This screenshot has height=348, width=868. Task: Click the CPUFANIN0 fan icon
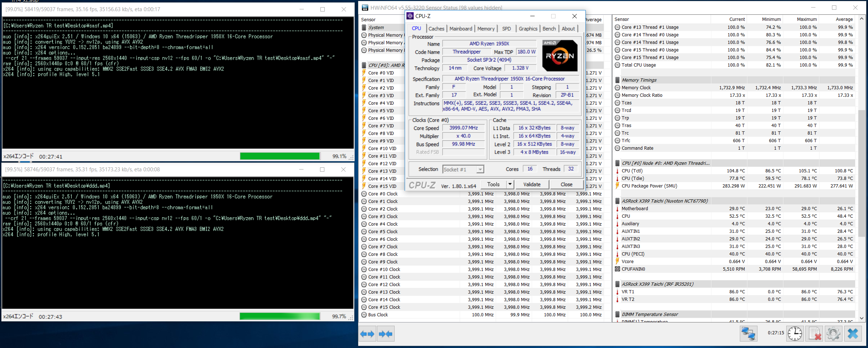617,269
